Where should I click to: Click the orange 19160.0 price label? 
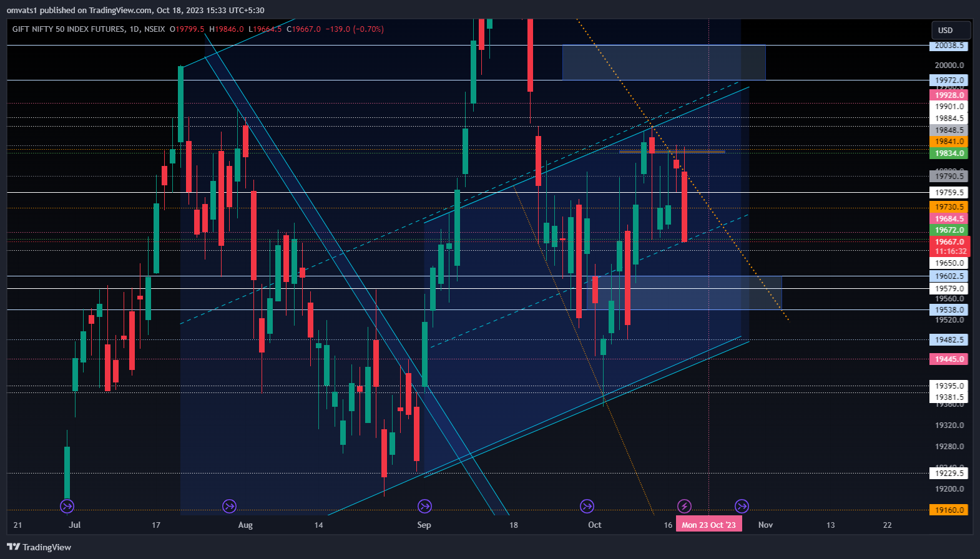[949, 510]
